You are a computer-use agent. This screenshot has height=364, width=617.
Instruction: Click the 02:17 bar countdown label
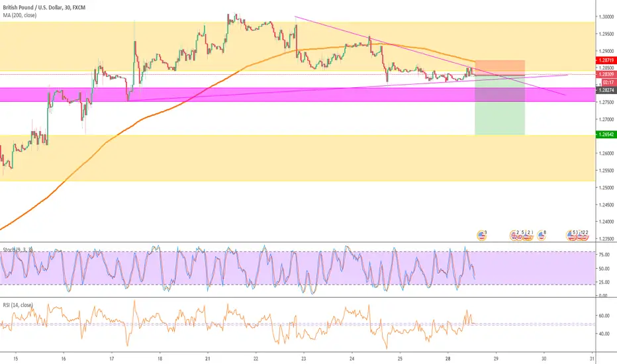point(608,82)
